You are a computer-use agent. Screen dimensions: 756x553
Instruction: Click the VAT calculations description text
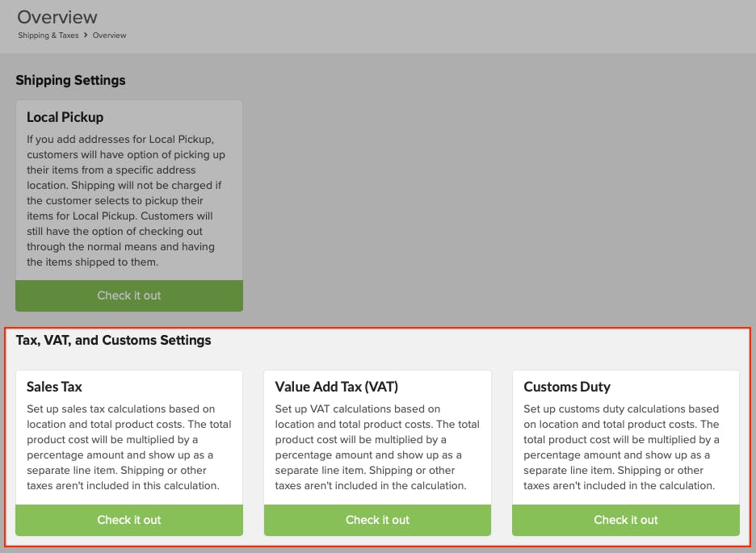pos(377,447)
